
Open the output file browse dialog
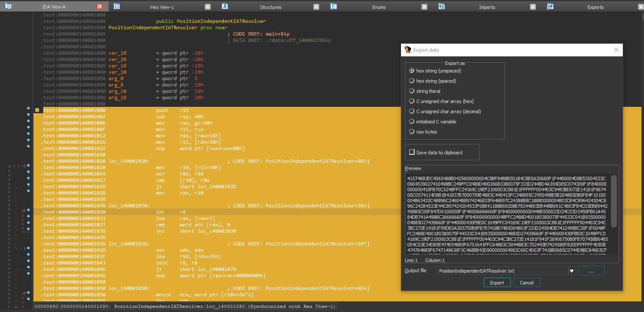click(x=591, y=270)
